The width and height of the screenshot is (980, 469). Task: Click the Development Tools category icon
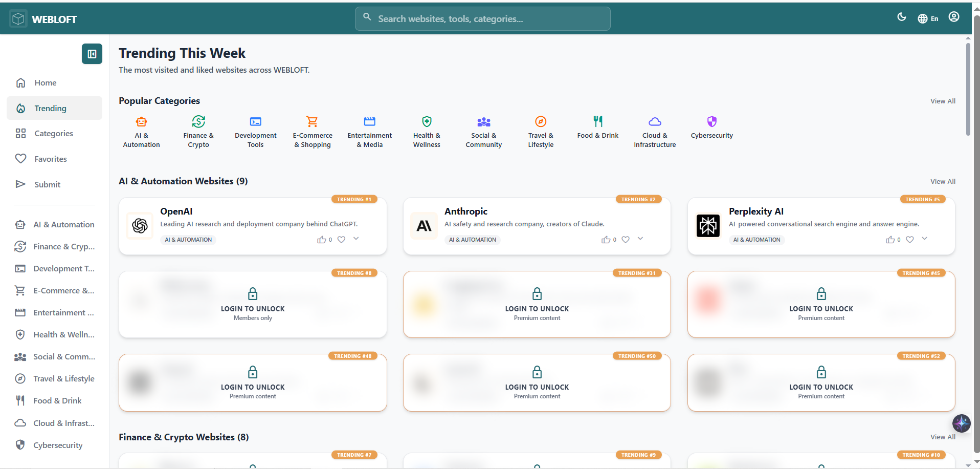pyautogui.click(x=255, y=122)
